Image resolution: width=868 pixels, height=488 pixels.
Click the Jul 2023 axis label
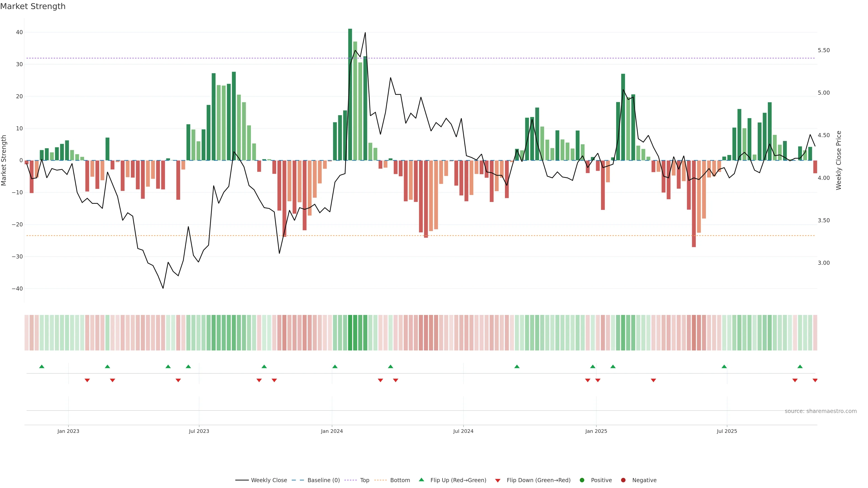199,431
